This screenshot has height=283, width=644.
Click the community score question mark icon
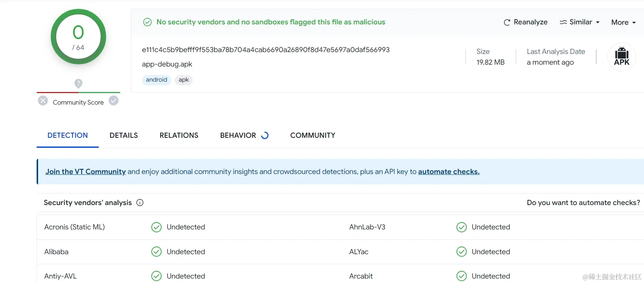click(78, 83)
